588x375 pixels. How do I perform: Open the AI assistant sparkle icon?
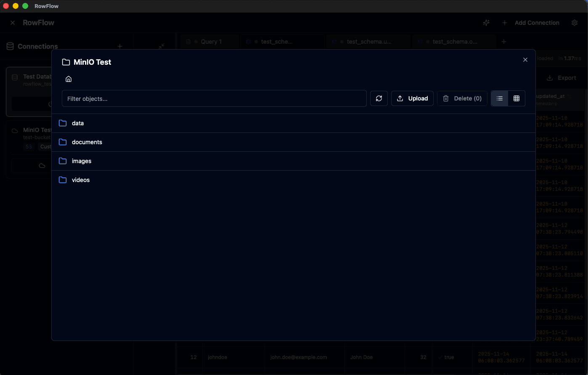coord(486,23)
